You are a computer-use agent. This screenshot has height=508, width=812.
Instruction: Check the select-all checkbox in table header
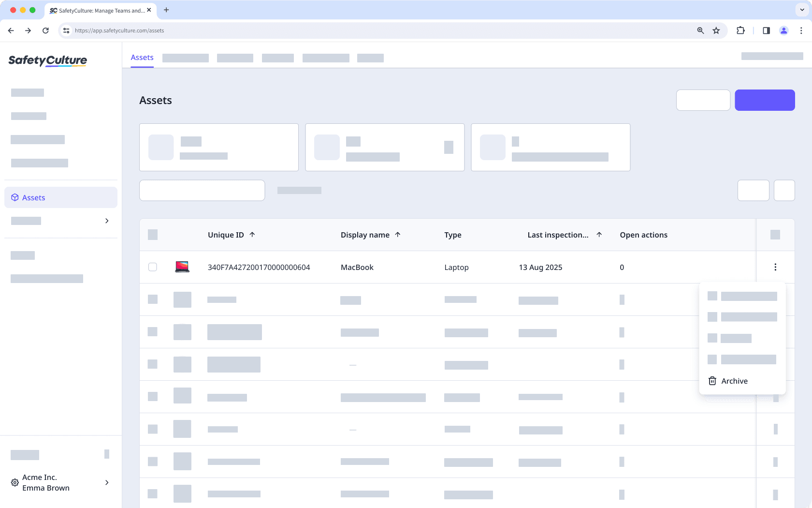tap(153, 235)
